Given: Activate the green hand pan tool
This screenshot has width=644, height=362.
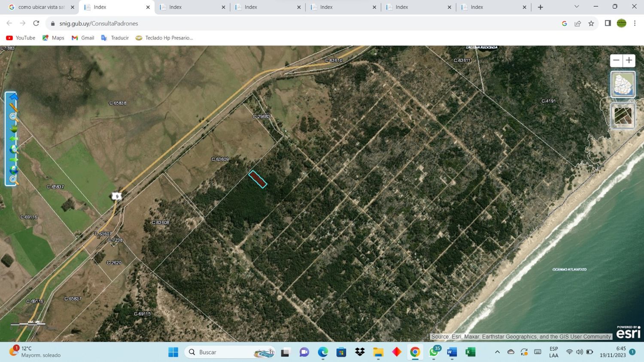Looking at the screenshot, I should click(13, 128).
